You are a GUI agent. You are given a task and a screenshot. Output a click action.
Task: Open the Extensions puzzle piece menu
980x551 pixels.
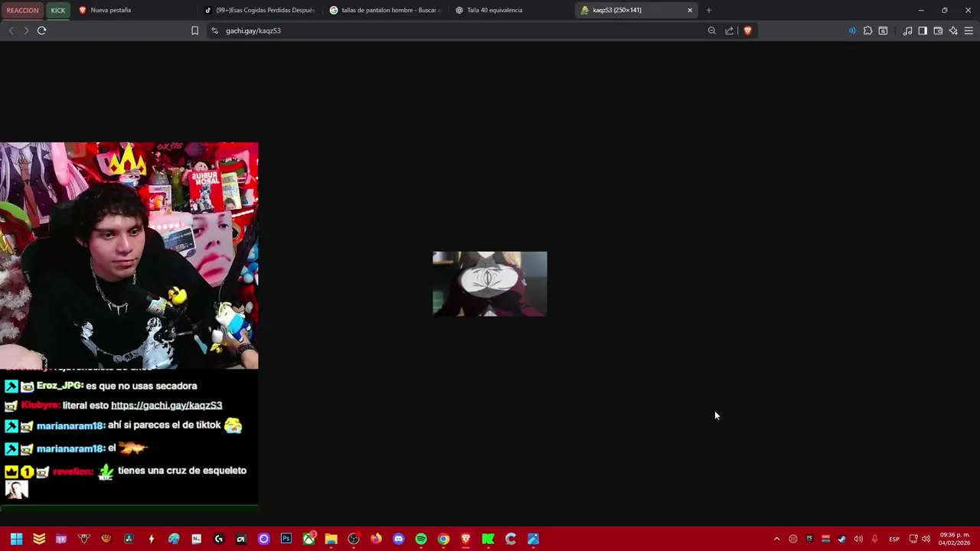tap(867, 31)
